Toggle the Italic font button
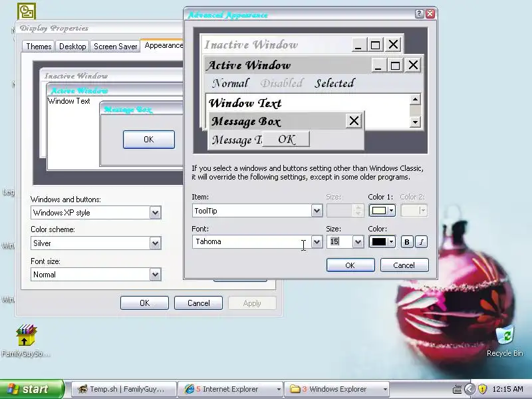The height and width of the screenshot is (399, 532). (x=422, y=242)
